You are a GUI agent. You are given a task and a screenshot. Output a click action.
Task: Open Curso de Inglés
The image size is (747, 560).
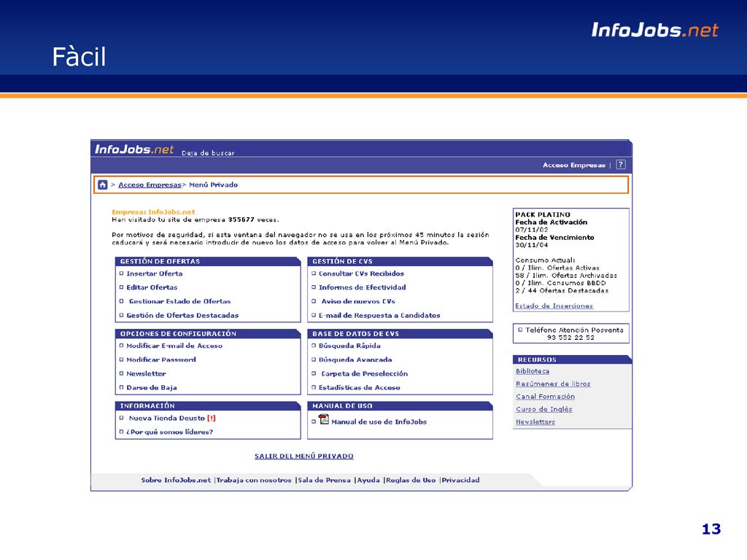tap(543, 409)
